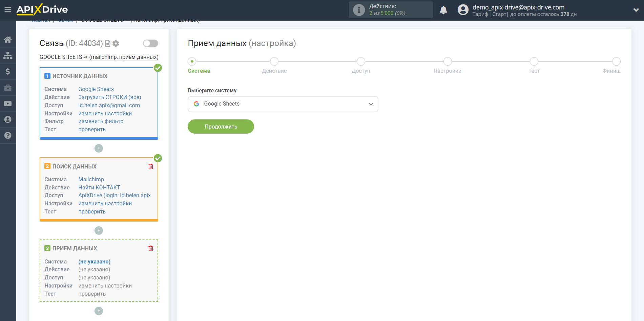Viewport: 644px width, 321px height.
Task: Add block after ПОИСК ДАННЫХ
Action: click(x=99, y=230)
